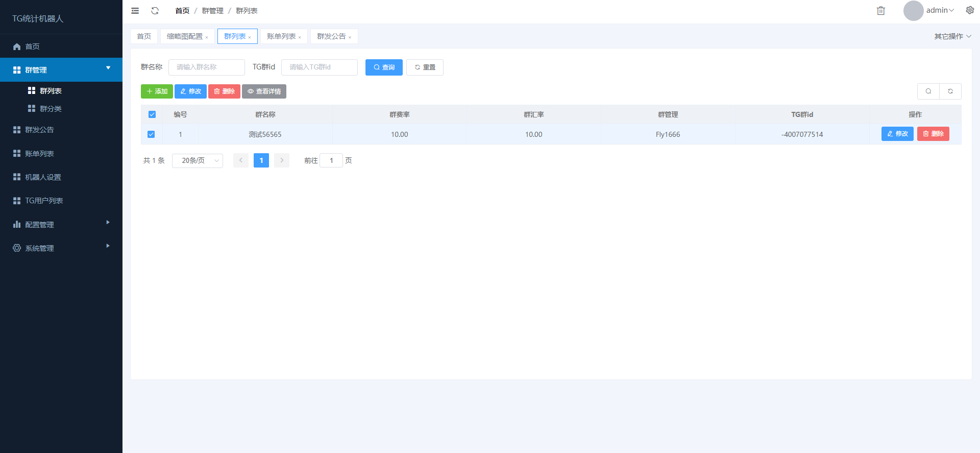This screenshot has height=453, width=980.
Task: Switch to the 缩略图配置 tab
Action: [x=187, y=36]
